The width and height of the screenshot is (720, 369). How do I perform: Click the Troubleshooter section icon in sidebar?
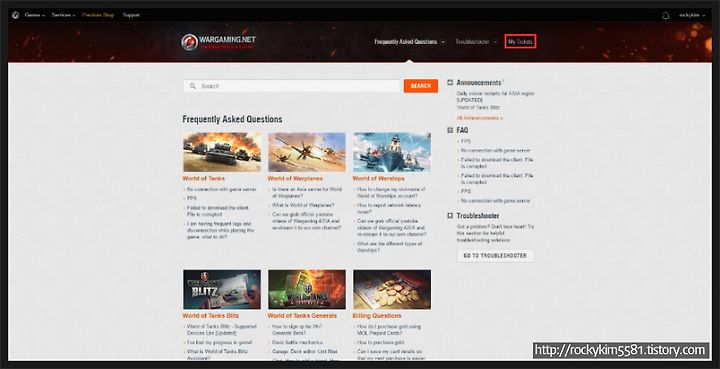(x=450, y=215)
